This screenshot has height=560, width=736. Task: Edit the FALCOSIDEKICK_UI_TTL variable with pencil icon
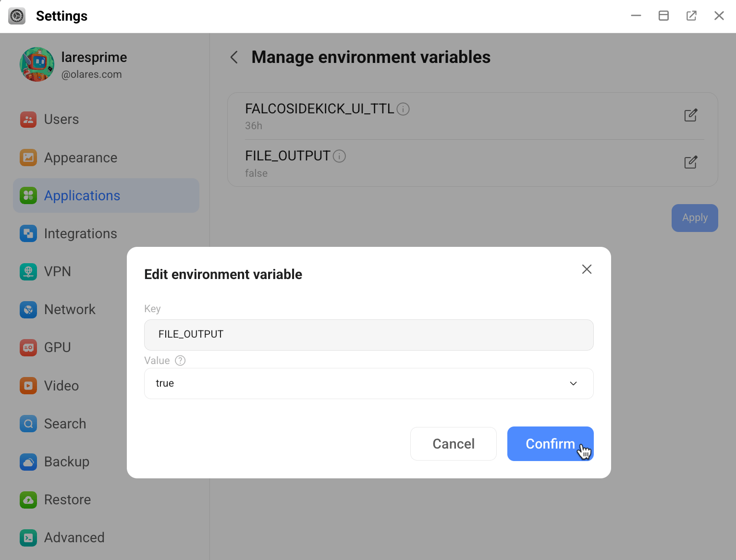click(690, 115)
